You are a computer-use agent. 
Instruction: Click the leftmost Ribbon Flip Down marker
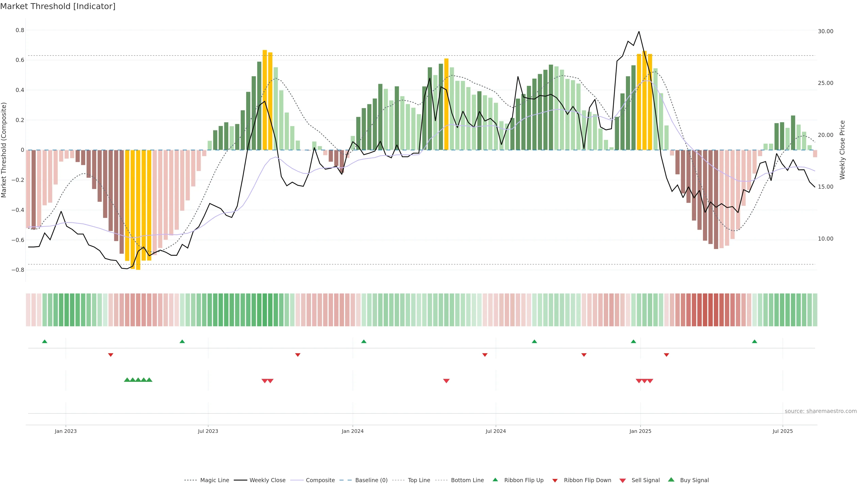point(111,355)
